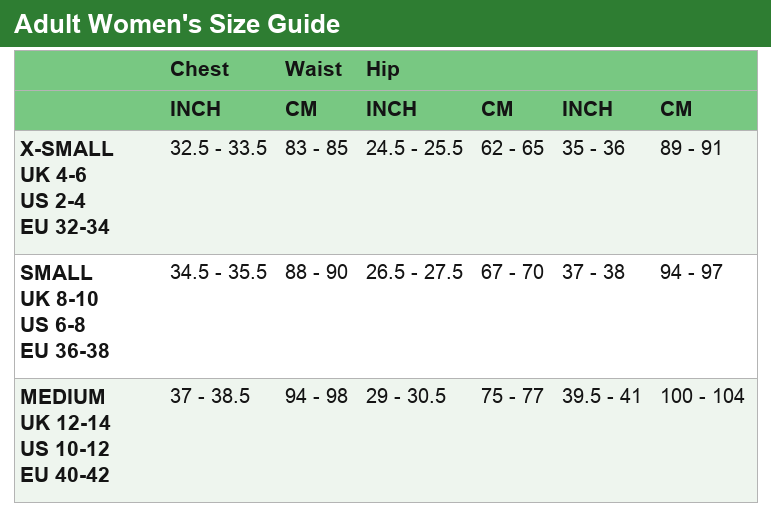Click the 100 - 104 cell
771x530 pixels.
tap(702, 396)
